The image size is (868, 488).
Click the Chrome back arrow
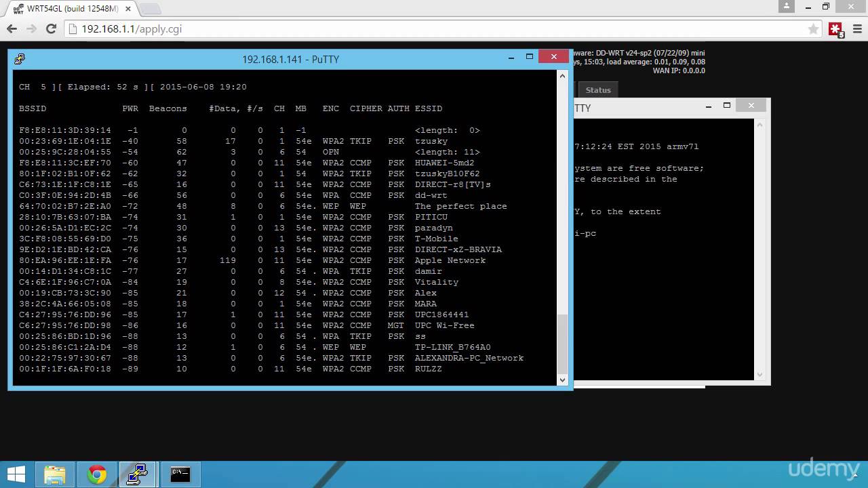tap(12, 29)
